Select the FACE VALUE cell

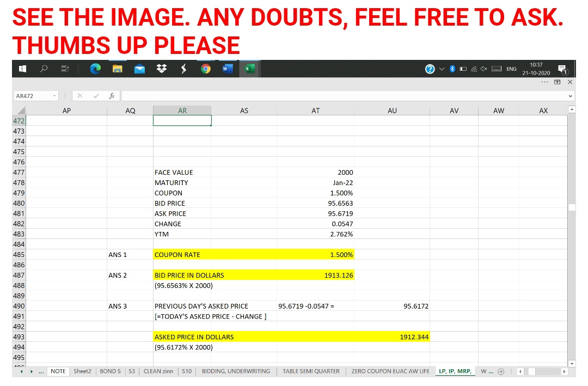(182, 173)
